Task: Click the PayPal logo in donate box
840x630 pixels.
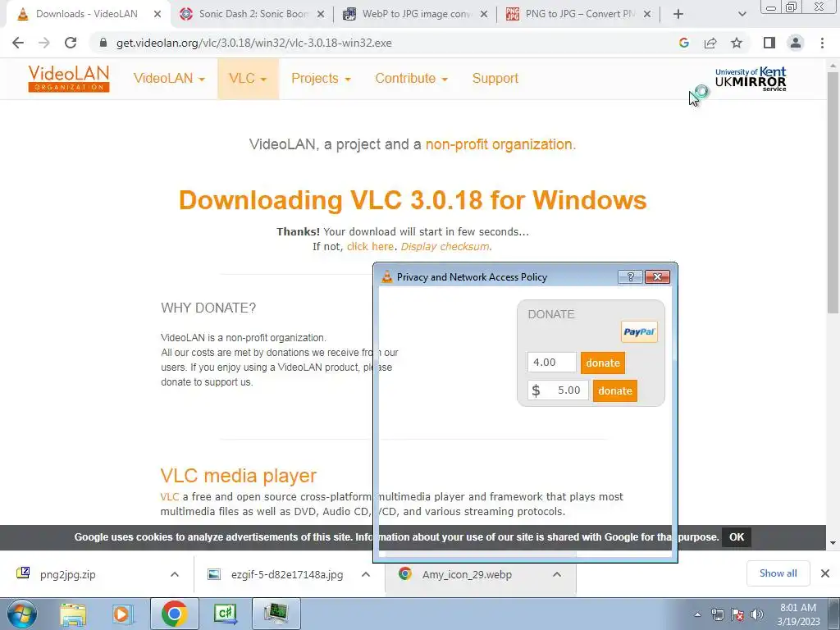Action: pos(639,331)
